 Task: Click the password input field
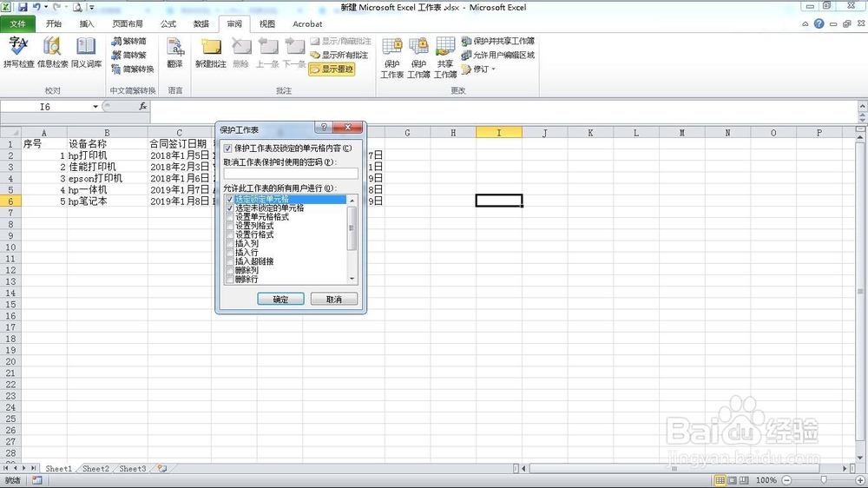coord(291,174)
